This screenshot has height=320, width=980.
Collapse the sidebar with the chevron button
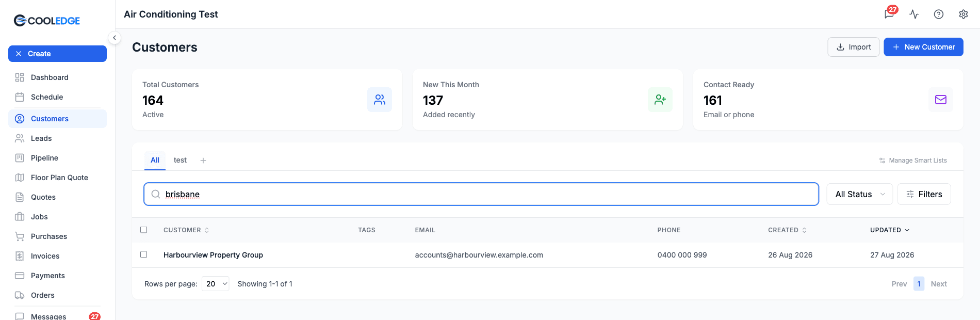tap(115, 38)
